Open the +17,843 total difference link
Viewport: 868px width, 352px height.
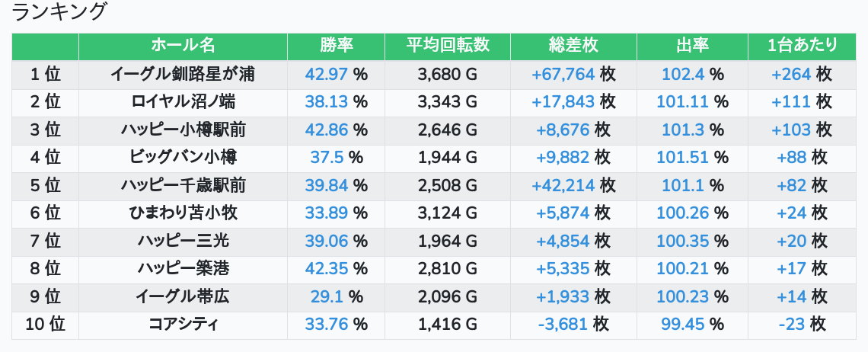(x=563, y=102)
